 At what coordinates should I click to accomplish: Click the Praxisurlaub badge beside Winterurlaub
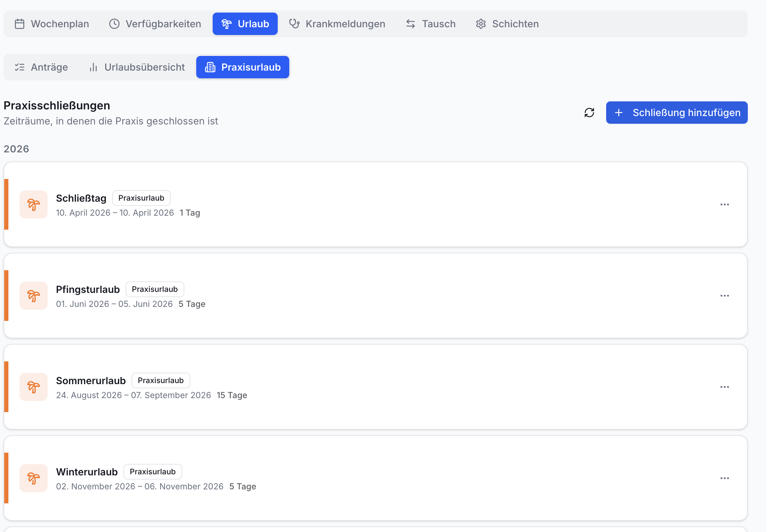153,472
